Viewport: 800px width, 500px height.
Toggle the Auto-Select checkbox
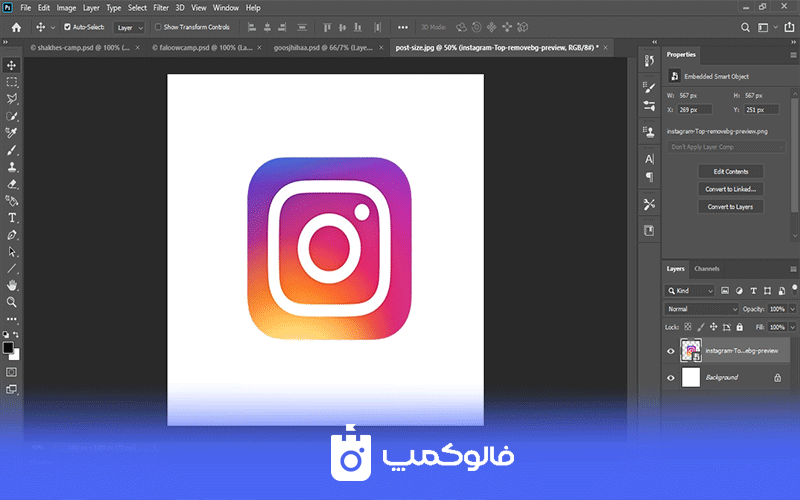click(67, 27)
